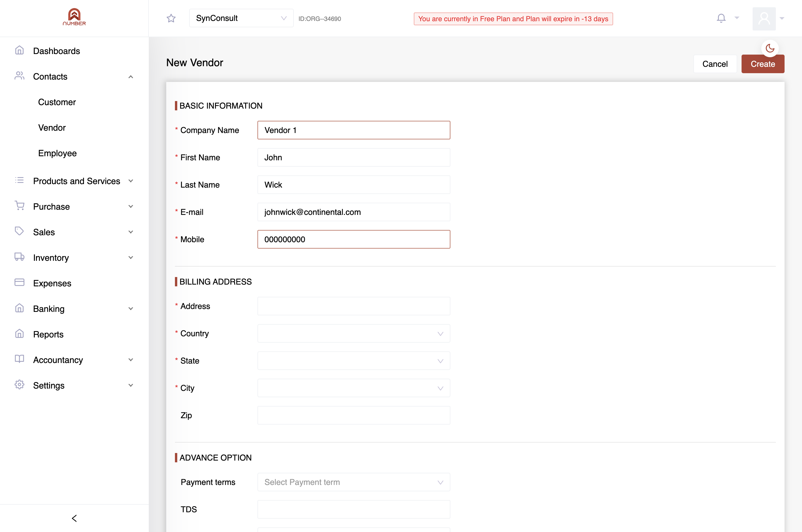Click the Dashboards home icon

coord(19,50)
